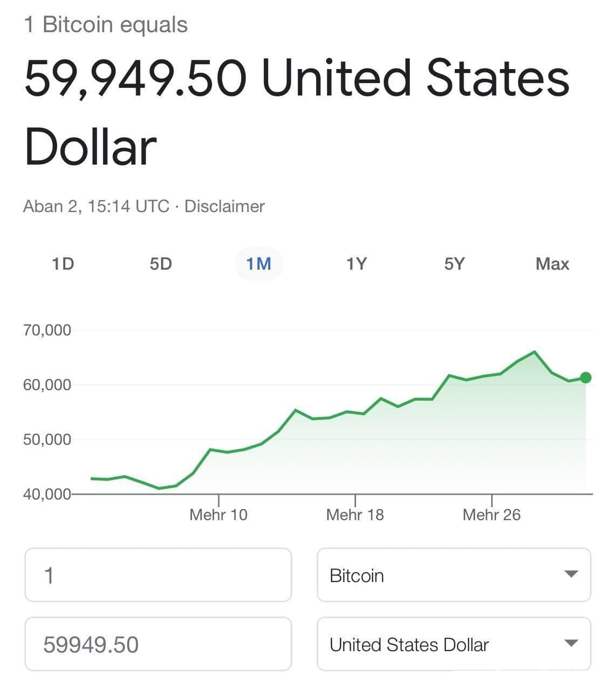Click the green dot at chart end
The height and width of the screenshot is (690, 616).
[x=586, y=377]
